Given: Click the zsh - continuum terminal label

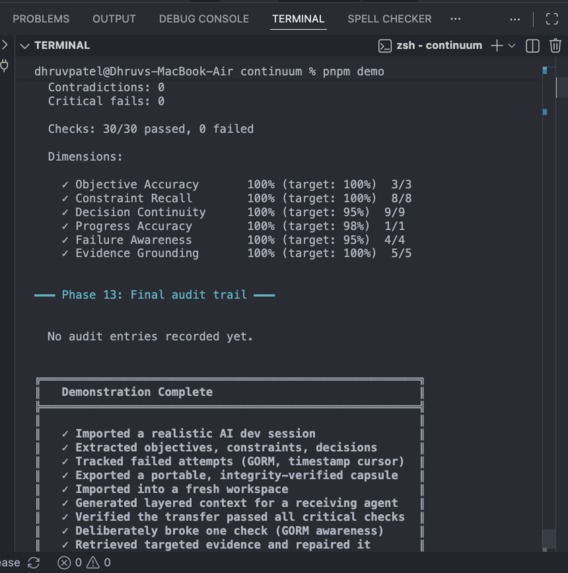Looking at the screenshot, I should click(439, 45).
